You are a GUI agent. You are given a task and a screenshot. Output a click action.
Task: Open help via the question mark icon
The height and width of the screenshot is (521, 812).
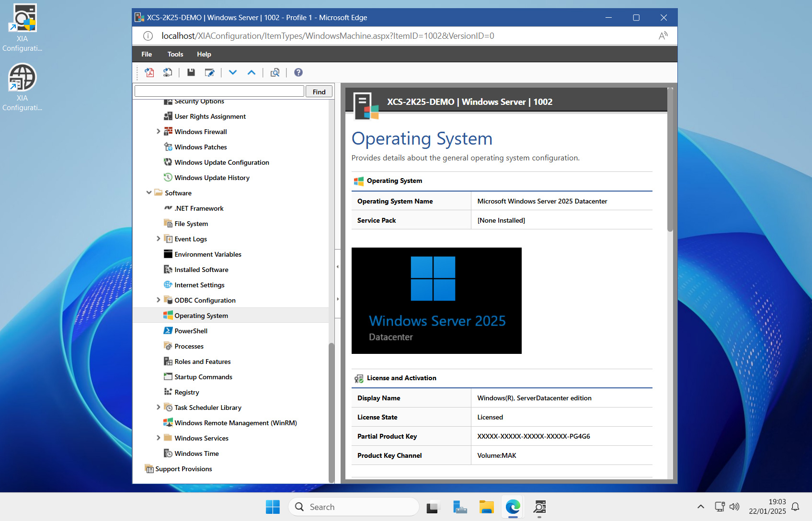(298, 72)
